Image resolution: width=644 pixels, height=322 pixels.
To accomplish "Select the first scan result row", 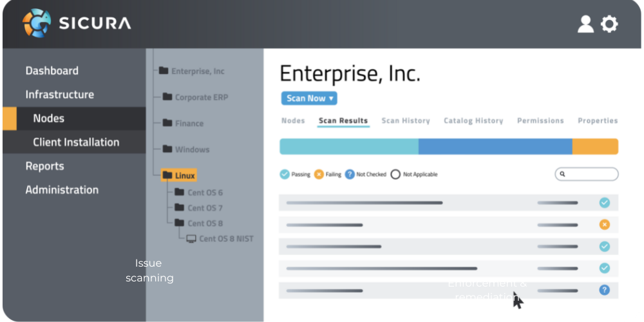I will coord(412,203).
